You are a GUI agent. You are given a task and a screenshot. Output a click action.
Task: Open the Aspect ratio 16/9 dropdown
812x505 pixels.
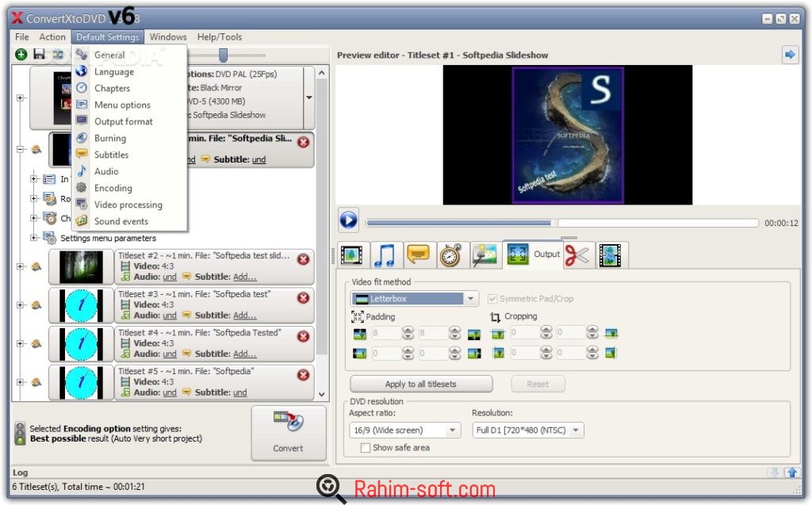click(453, 430)
